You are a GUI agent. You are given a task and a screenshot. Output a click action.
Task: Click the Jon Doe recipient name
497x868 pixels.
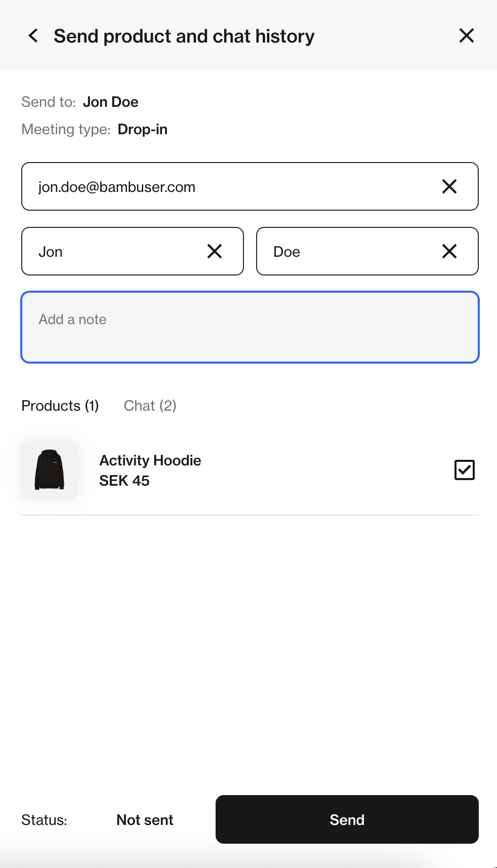(x=111, y=102)
